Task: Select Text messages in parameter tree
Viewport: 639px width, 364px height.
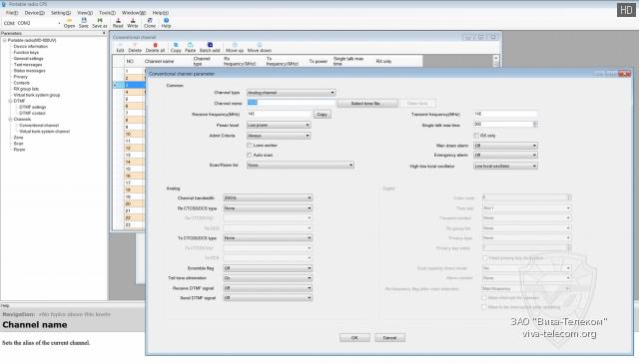Action: (x=28, y=65)
